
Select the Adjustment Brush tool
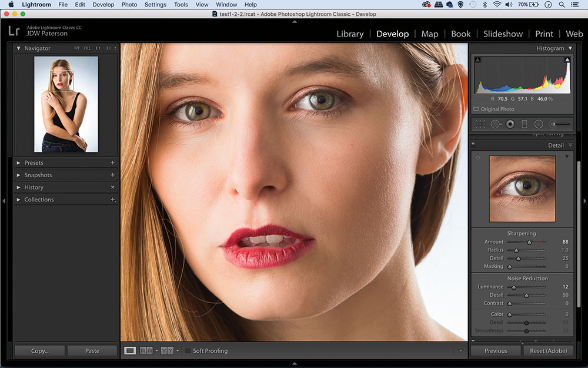click(560, 124)
